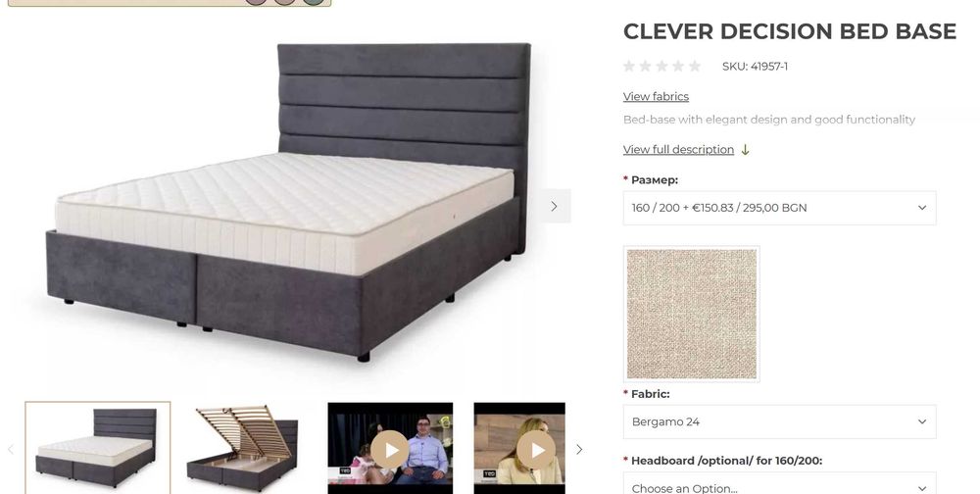Screen dimensions: 980x494
Task: Click down arrow beside View full description
Action: tap(745, 149)
